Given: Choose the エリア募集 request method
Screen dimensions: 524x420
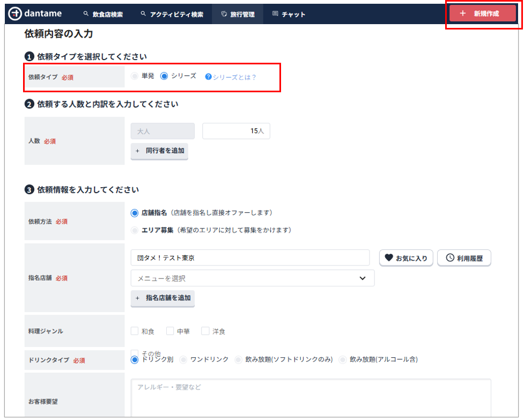Looking at the screenshot, I should click(135, 230).
